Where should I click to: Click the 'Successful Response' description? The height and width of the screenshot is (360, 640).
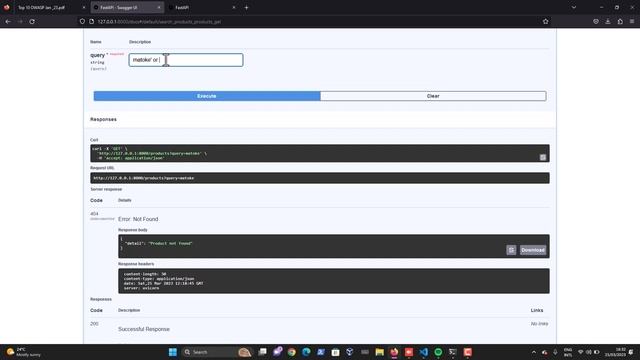(144, 329)
